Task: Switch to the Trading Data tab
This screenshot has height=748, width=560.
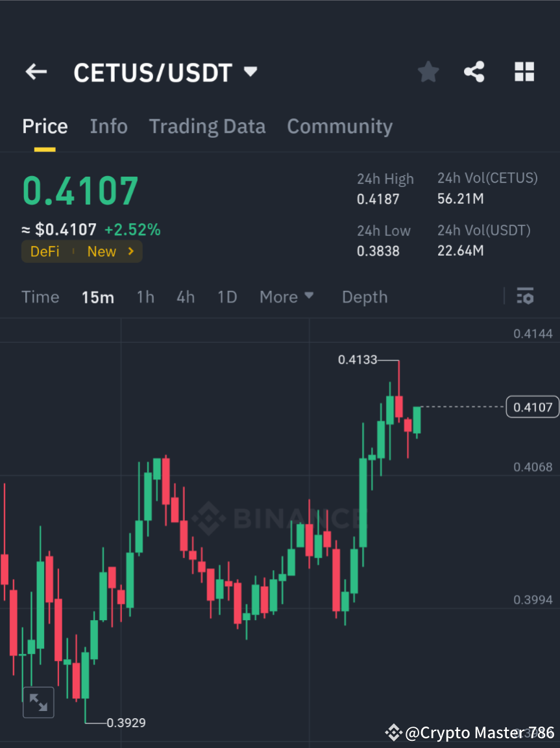Action: (207, 126)
